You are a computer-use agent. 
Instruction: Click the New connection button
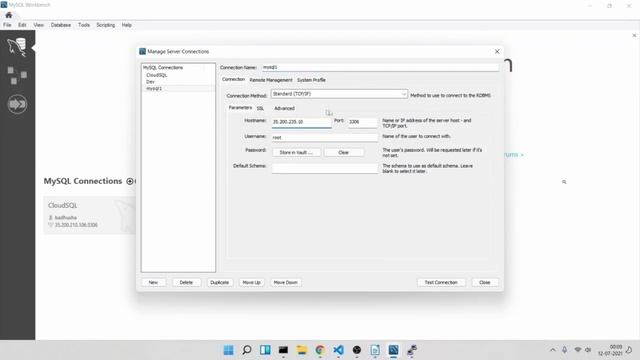(x=153, y=282)
